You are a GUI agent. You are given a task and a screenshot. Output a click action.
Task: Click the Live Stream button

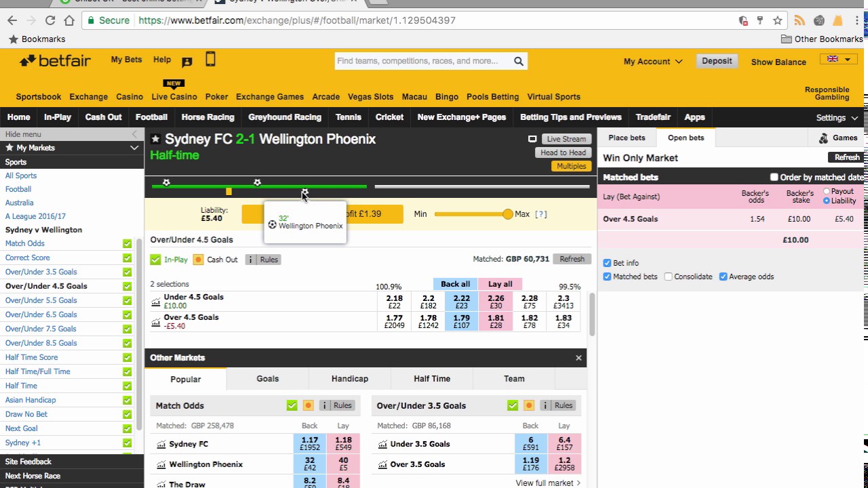pyautogui.click(x=566, y=139)
